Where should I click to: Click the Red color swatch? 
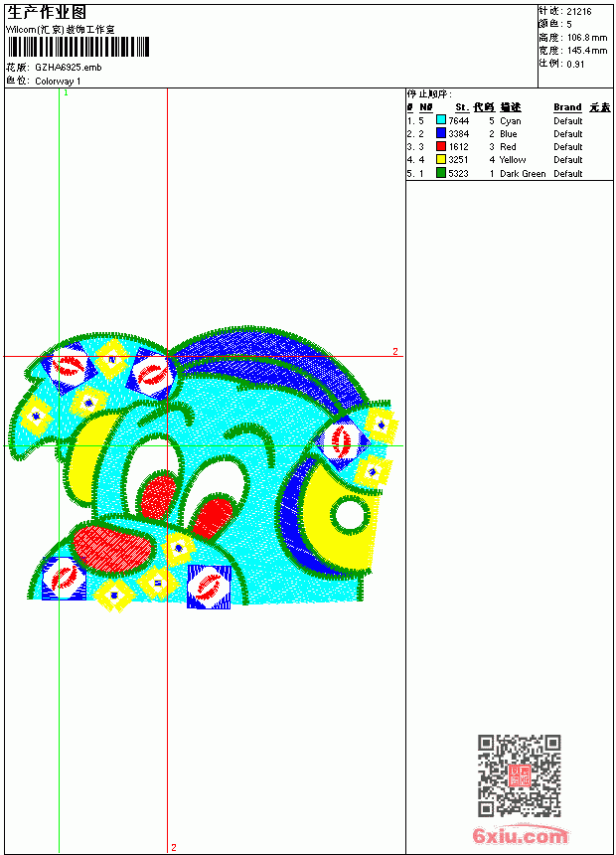click(x=441, y=146)
